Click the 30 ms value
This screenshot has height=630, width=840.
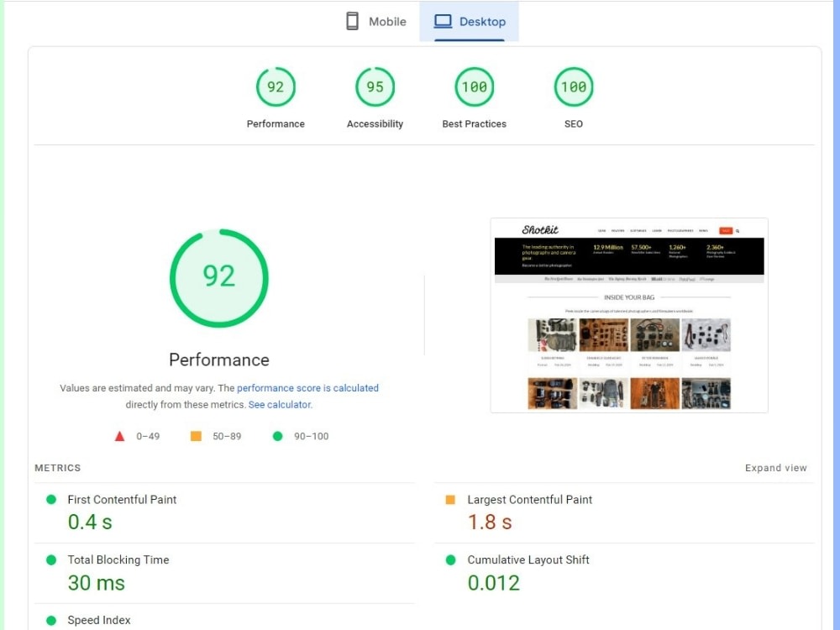point(97,583)
